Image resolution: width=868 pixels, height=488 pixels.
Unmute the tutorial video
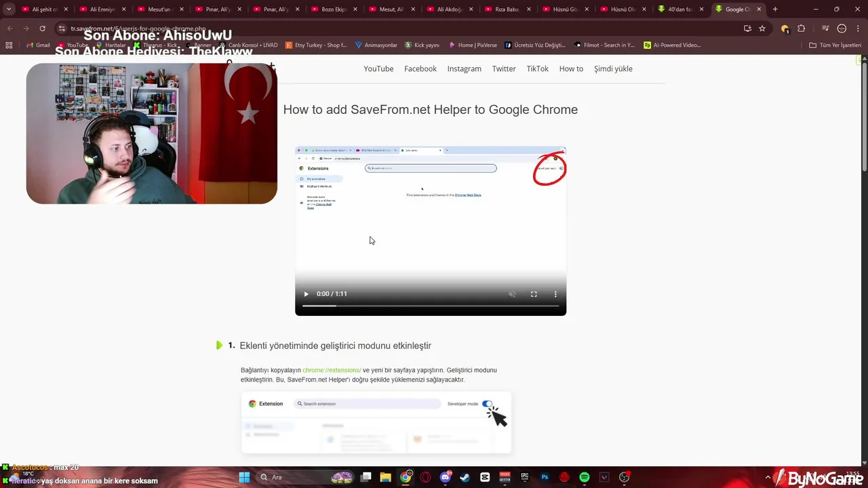pos(512,293)
